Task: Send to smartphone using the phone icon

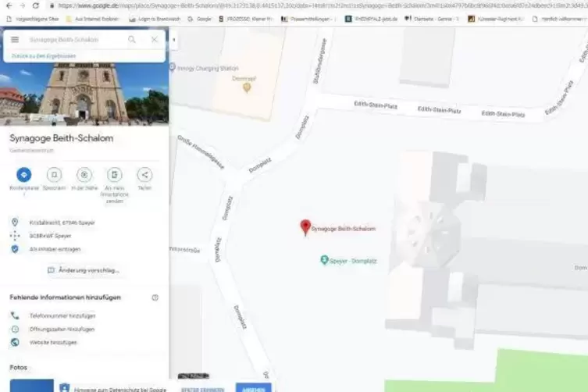Action: point(114,175)
